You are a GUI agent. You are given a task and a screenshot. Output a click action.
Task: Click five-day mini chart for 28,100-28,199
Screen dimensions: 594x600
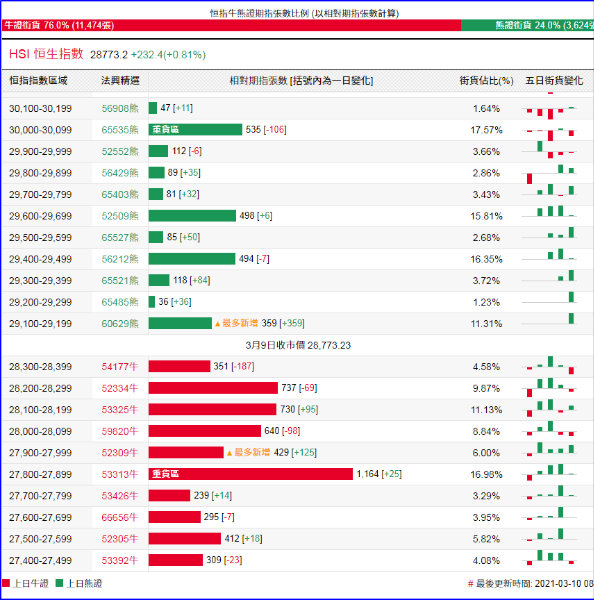(550, 408)
